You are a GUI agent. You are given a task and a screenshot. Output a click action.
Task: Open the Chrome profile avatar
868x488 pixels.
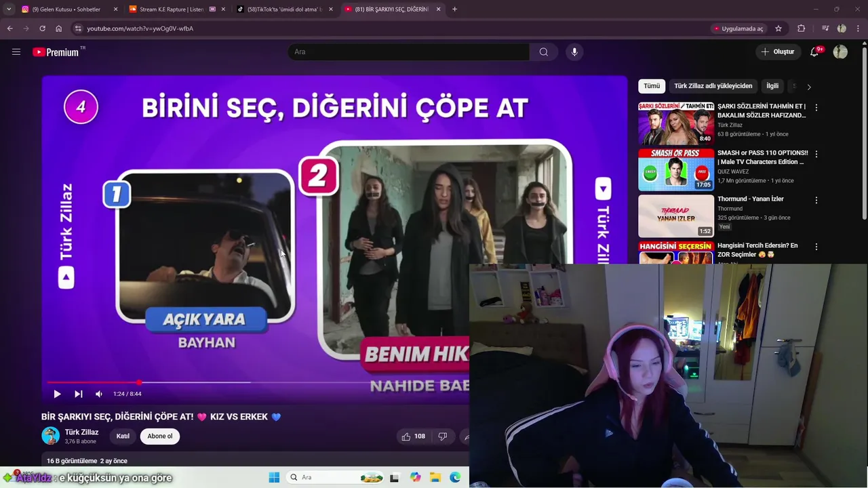pyautogui.click(x=842, y=28)
